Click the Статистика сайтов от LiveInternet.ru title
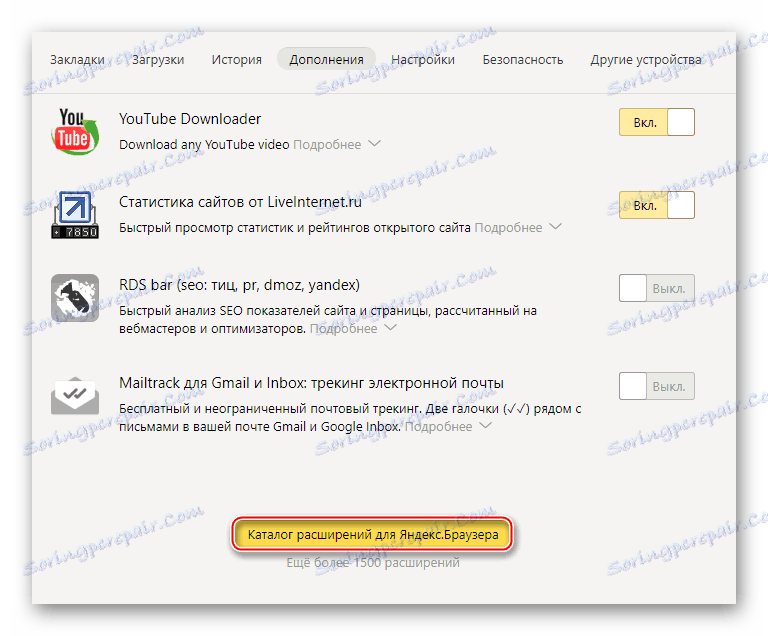 pos(240,202)
